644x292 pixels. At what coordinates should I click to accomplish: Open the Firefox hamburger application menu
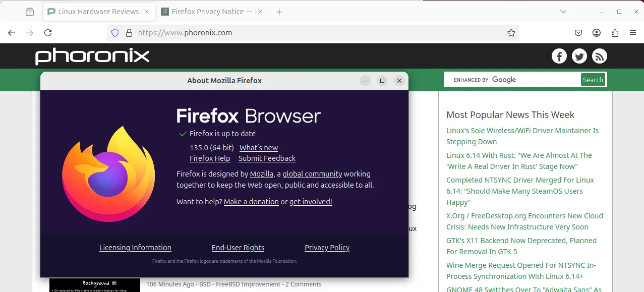[633, 33]
